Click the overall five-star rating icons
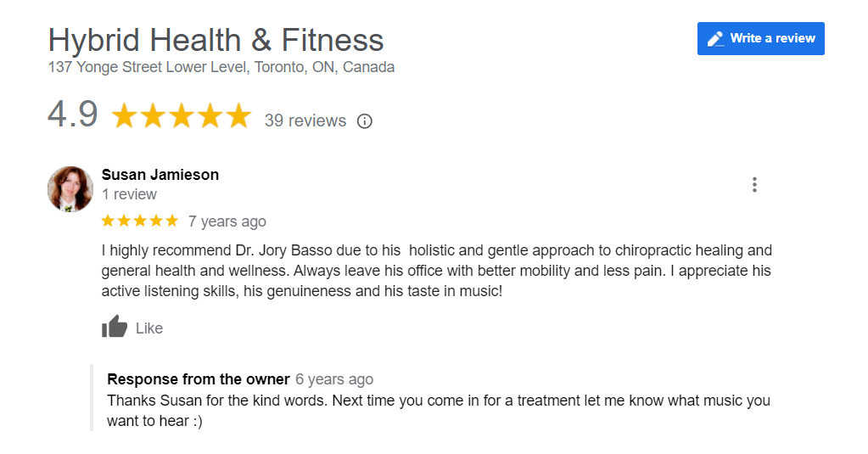Screen dimensions: 868x454 tap(182, 116)
